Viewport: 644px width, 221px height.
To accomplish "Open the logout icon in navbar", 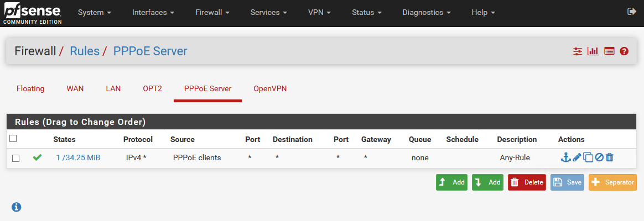I will (632, 12).
